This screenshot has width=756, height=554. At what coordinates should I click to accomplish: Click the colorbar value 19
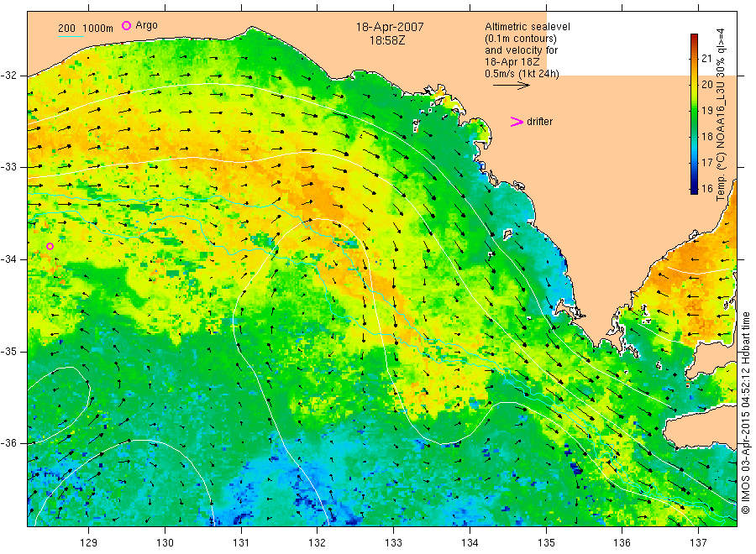[706, 111]
